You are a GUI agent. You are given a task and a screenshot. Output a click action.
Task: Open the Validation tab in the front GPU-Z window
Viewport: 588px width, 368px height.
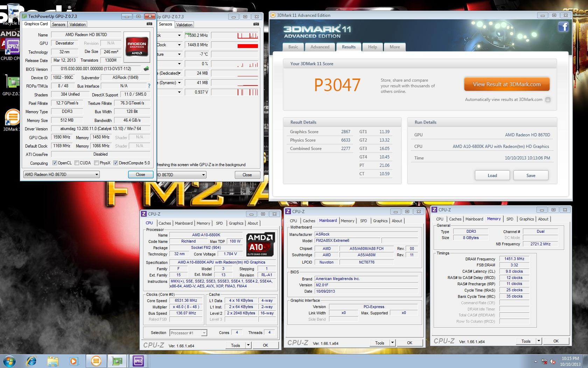77,25
